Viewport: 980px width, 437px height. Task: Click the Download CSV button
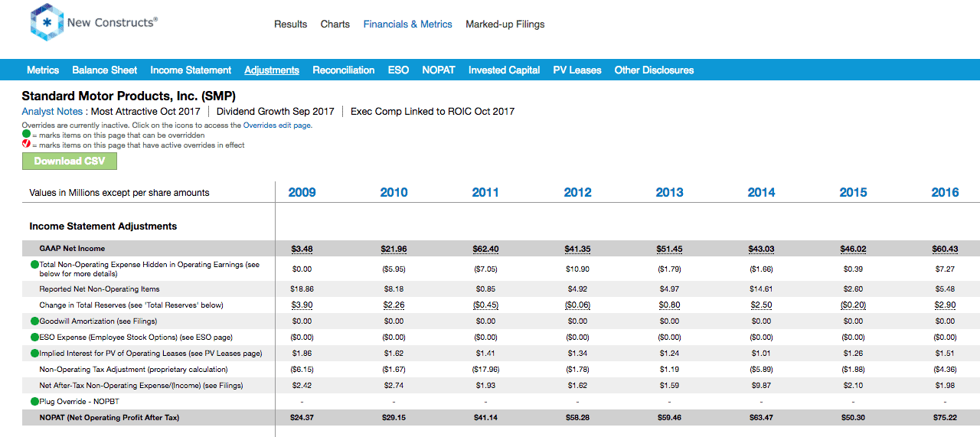70,161
